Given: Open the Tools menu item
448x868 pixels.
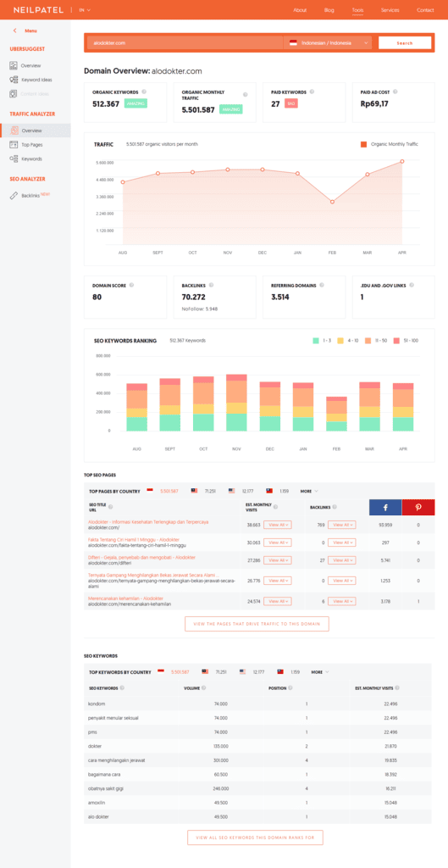Looking at the screenshot, I should 358,10.
